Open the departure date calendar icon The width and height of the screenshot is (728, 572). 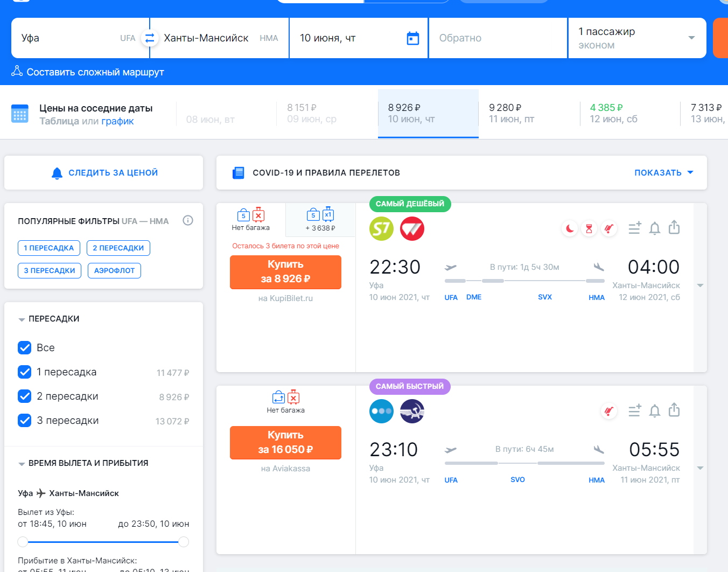click(x=412, y=38)
